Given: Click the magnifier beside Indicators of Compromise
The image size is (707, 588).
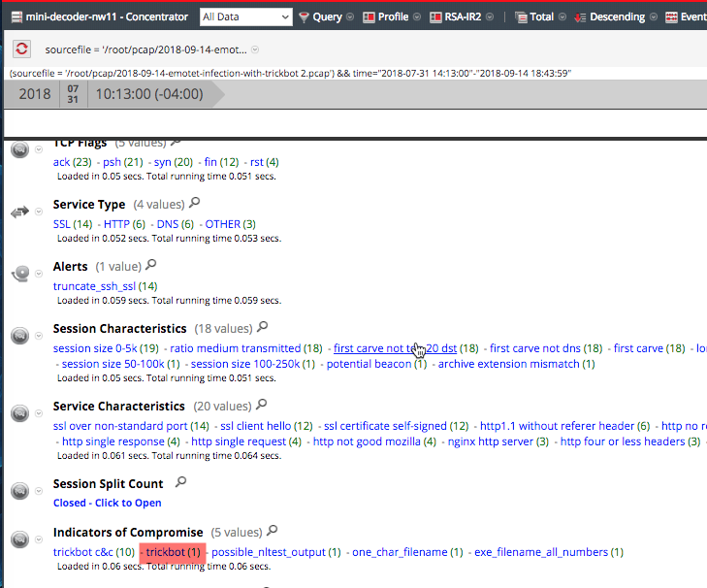Looking at the screenshot, I should tap(273, 531).
